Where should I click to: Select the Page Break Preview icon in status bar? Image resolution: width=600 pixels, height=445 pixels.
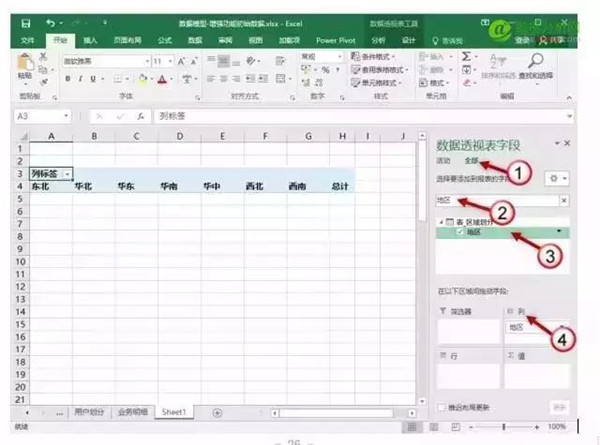(455, 427)
